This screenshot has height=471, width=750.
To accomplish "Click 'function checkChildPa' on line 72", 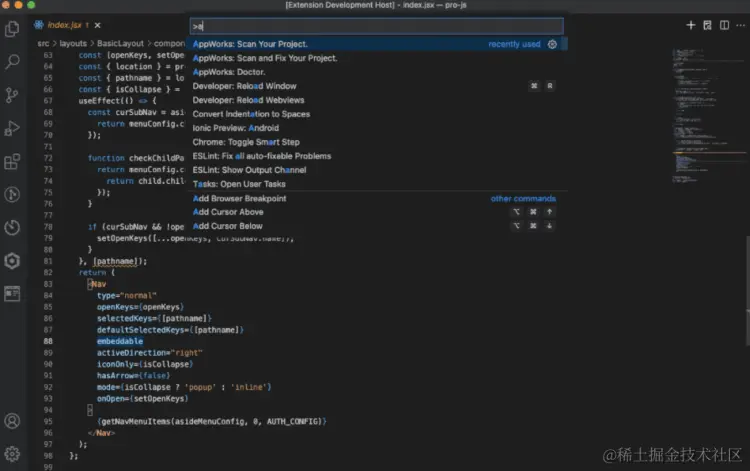I will click(x=136, y=158).
